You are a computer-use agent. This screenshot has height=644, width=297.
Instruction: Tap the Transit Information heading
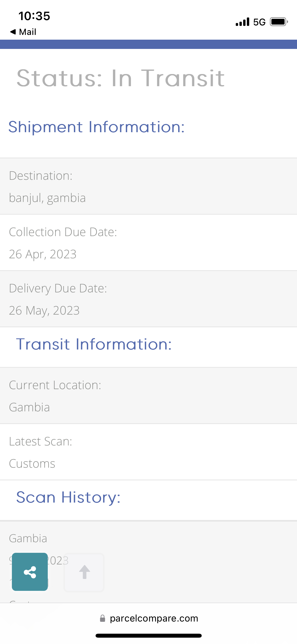coord(94,344)
